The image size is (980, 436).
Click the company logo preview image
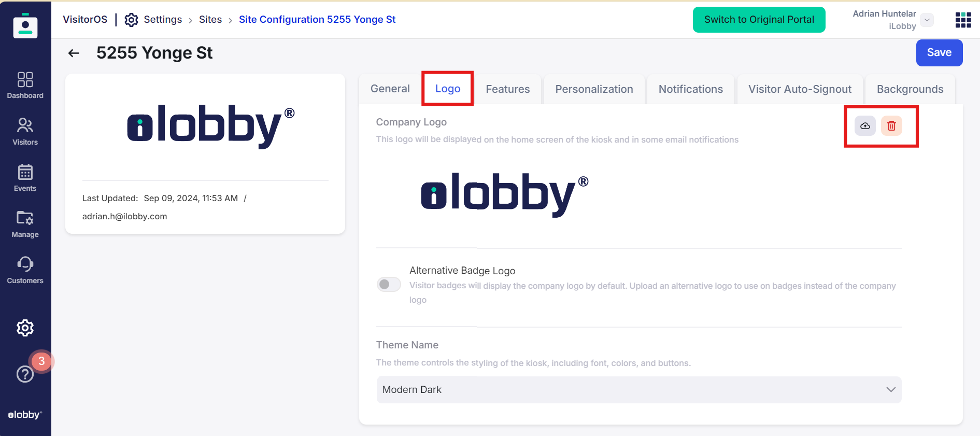505,195
